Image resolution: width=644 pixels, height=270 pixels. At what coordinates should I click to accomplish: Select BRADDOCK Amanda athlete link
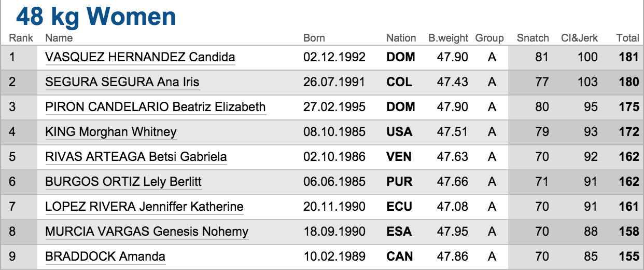tap(105, 256)
